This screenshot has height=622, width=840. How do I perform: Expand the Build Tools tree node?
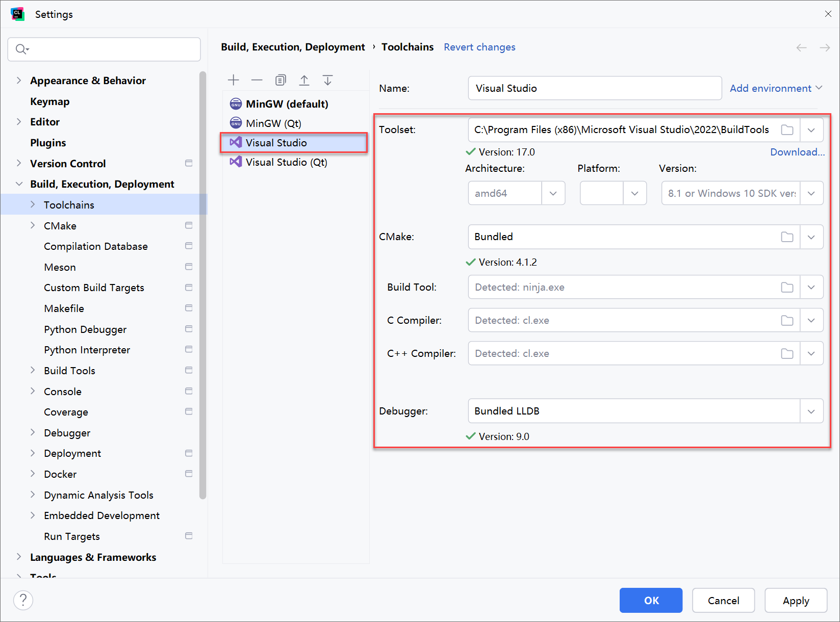pos(33,370)
